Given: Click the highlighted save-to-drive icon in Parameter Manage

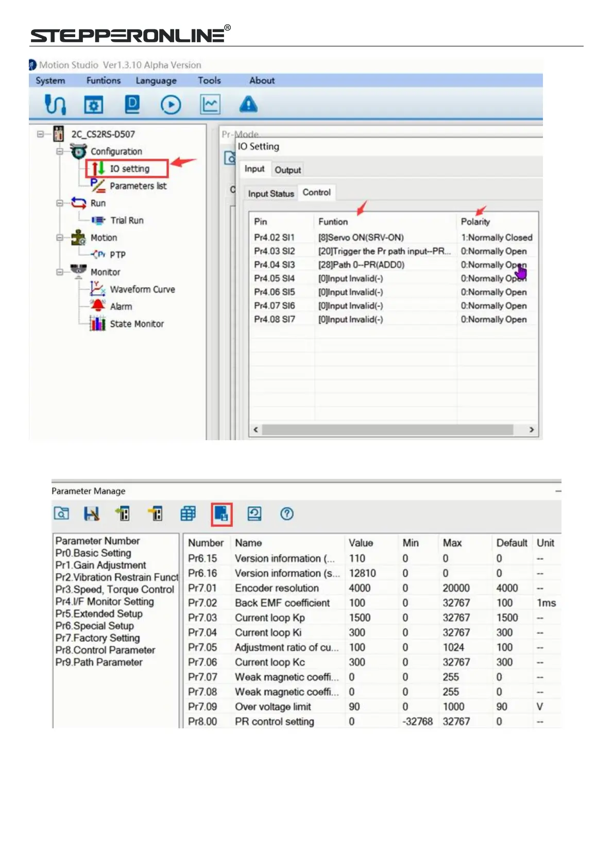Looking at the screenshot, I should coord(222,514).
